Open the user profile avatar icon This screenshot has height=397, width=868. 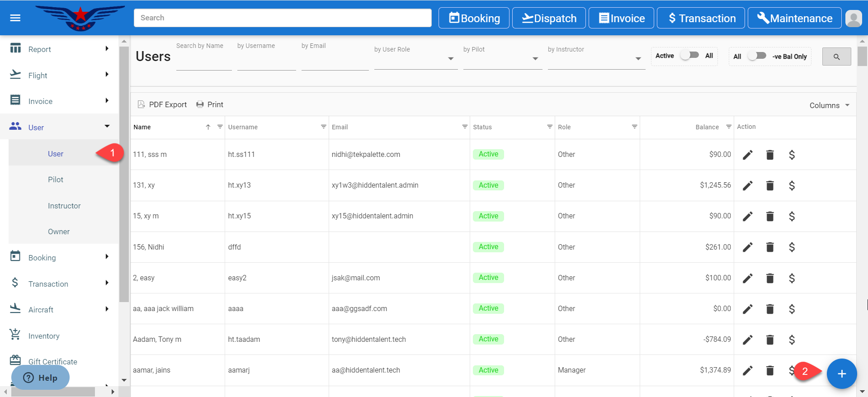coord(853,19)
